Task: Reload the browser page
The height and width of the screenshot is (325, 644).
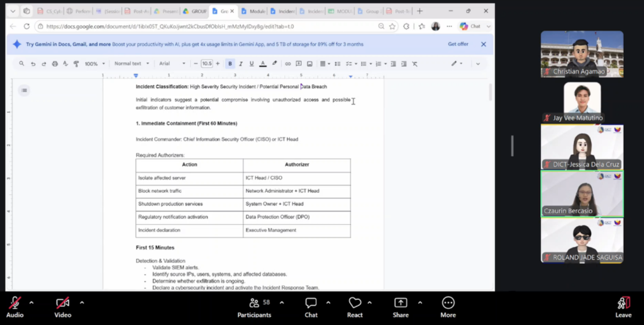Action: pyautogui.click(x=26, y=26)
